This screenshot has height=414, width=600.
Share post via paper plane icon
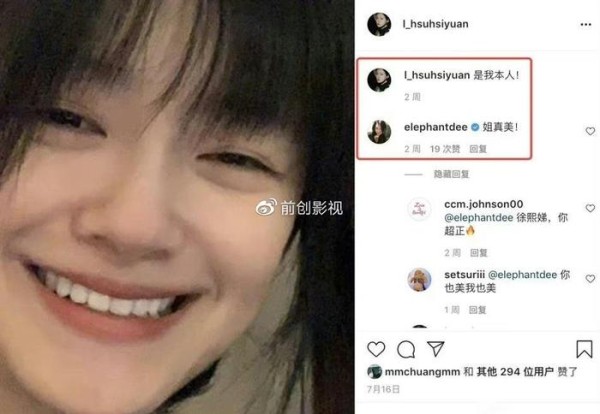pos(435,349)
